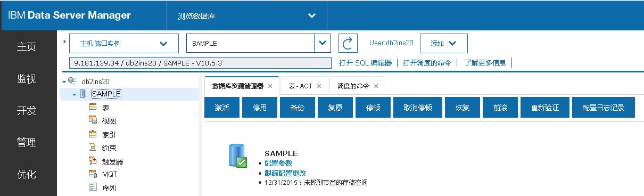Close the 调度的命令 tab
The height and width of the screenshot is (196, 644).
click(376, 86)
